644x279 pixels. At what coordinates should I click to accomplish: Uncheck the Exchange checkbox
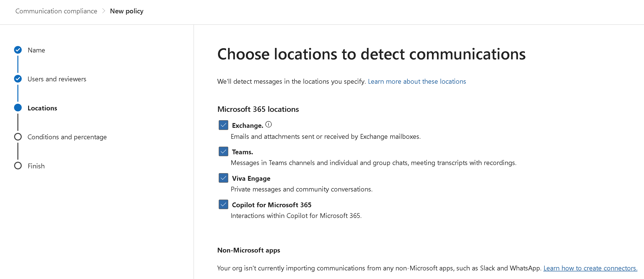[x=223, y=125]
